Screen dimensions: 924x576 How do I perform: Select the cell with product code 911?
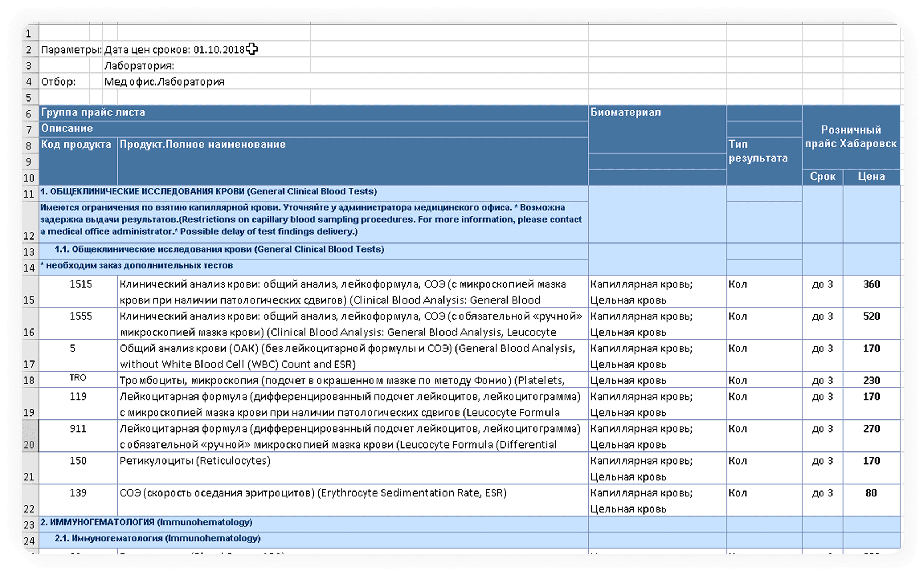pos(78,436)
